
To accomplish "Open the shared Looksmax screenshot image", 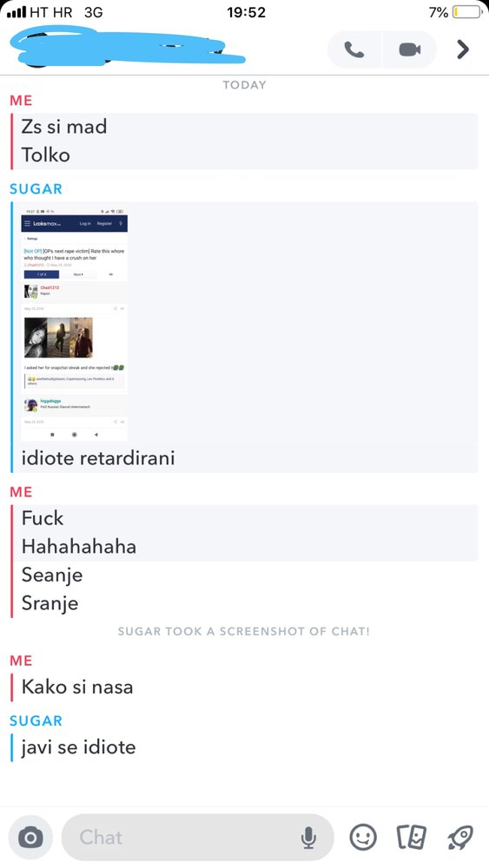I will (x=74, y=325).
